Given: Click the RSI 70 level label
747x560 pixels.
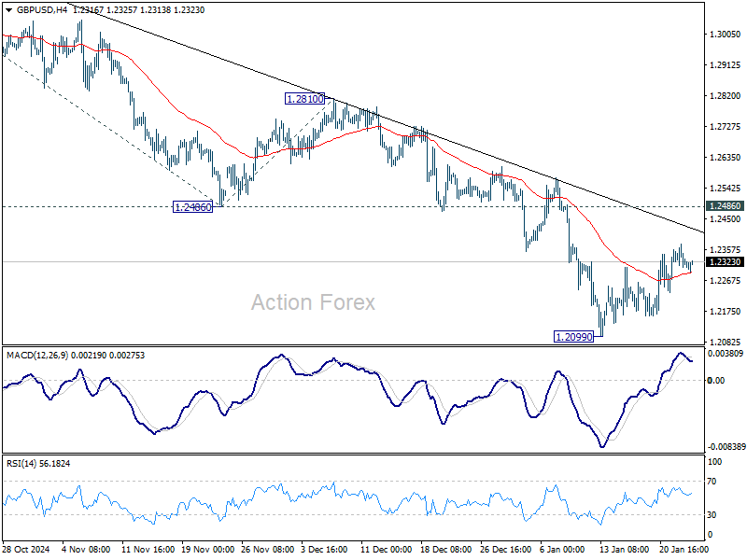Looking at the screenshot, I should [x=712, y=482].
